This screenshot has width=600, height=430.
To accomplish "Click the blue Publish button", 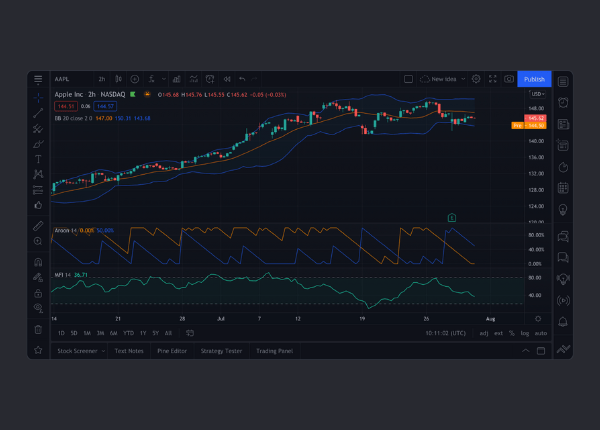I will [x=534, y=79].
